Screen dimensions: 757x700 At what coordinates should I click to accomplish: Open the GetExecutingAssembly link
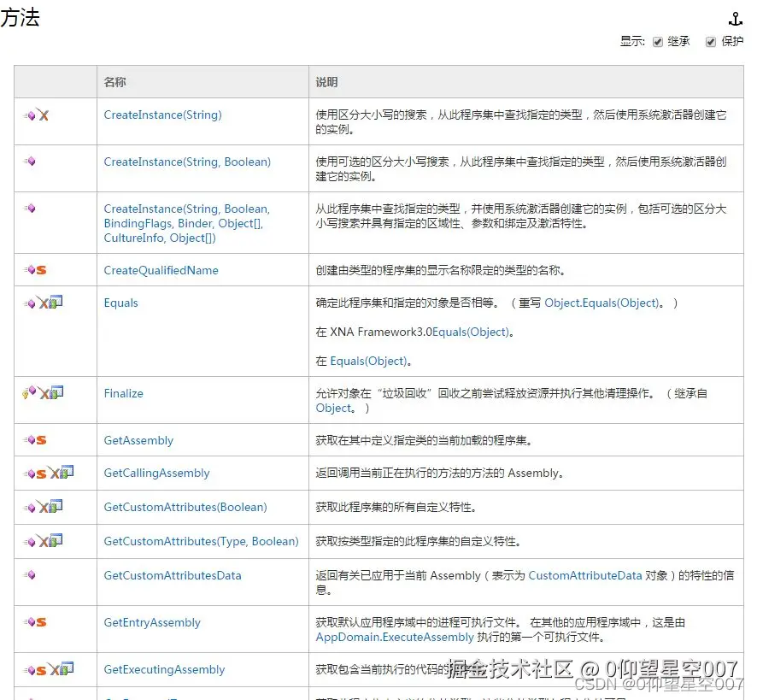(164, 669)
